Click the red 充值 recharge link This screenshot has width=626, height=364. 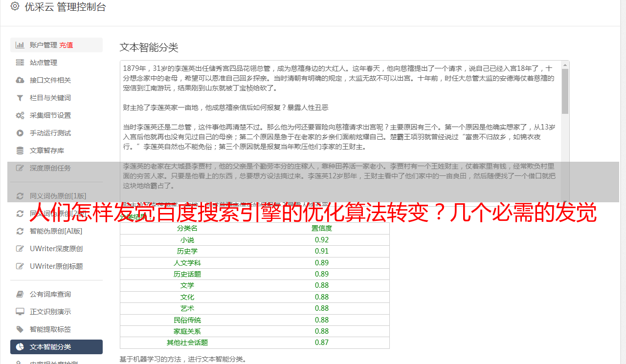click(x=66, y=45)
